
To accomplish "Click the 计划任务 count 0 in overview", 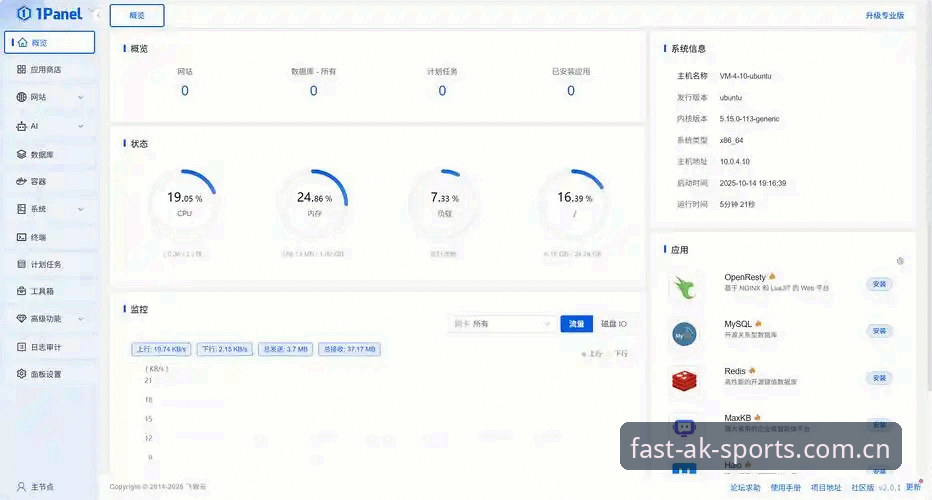I will pyautogui.click(x=442, y=90).
